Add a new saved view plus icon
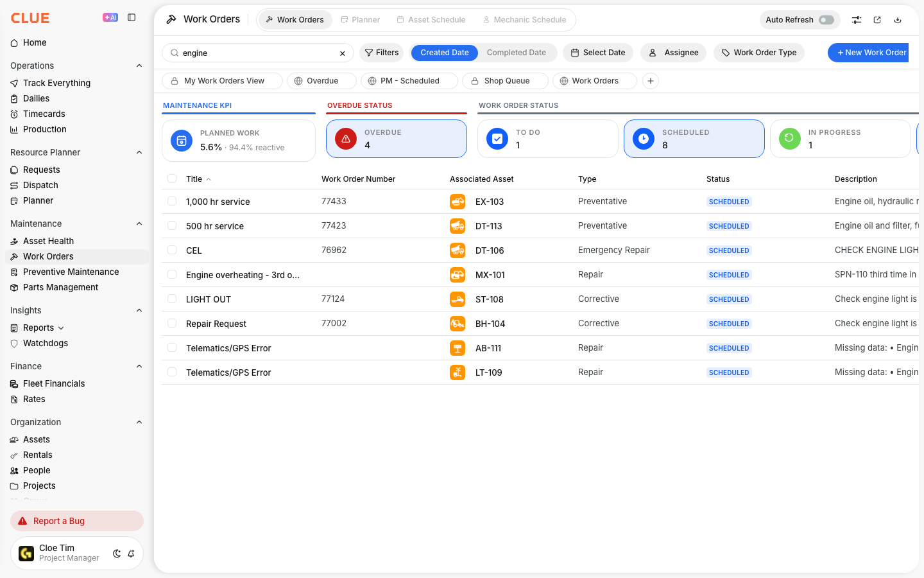The height and width of the screenshot is (578, 924). point(651,81)
